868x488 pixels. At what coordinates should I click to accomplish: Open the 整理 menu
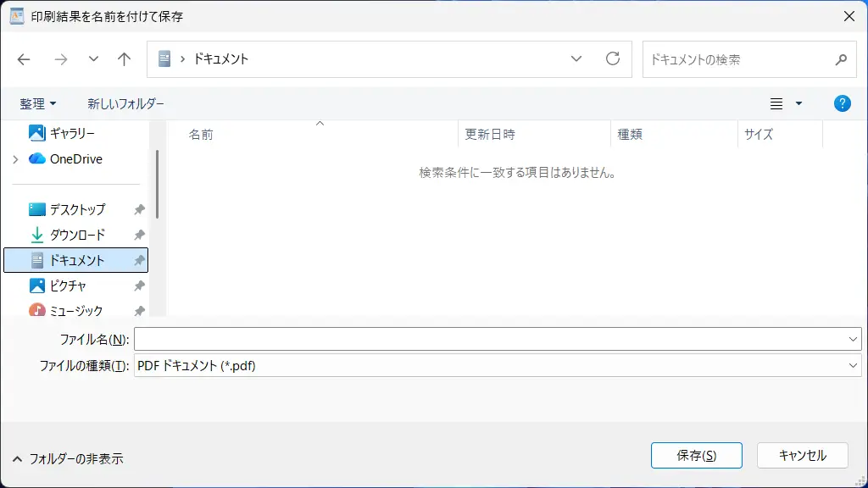point(38,103)
